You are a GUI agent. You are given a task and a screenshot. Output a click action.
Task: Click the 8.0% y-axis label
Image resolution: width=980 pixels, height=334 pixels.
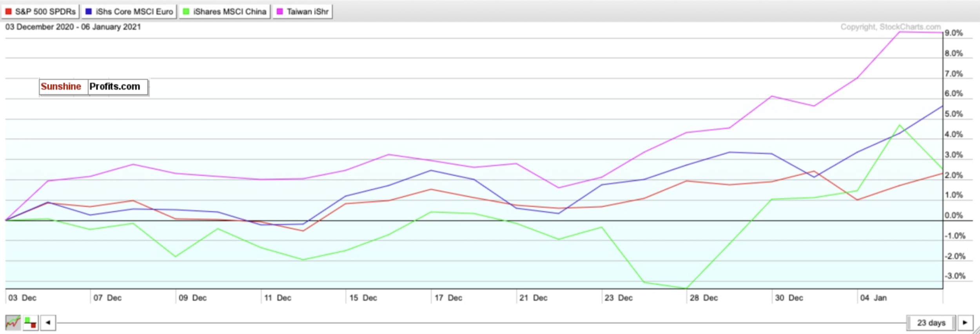954,53
